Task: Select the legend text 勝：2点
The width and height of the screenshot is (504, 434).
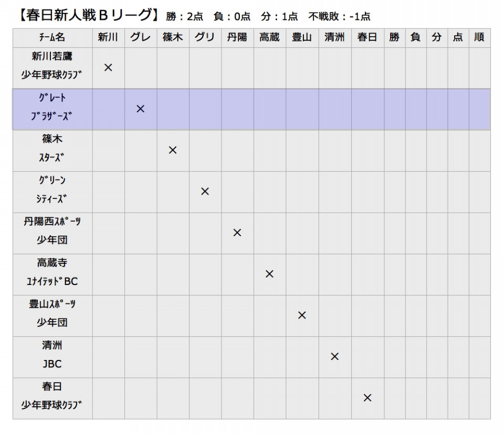Action: pyautogui.click(x=184, y=16)
